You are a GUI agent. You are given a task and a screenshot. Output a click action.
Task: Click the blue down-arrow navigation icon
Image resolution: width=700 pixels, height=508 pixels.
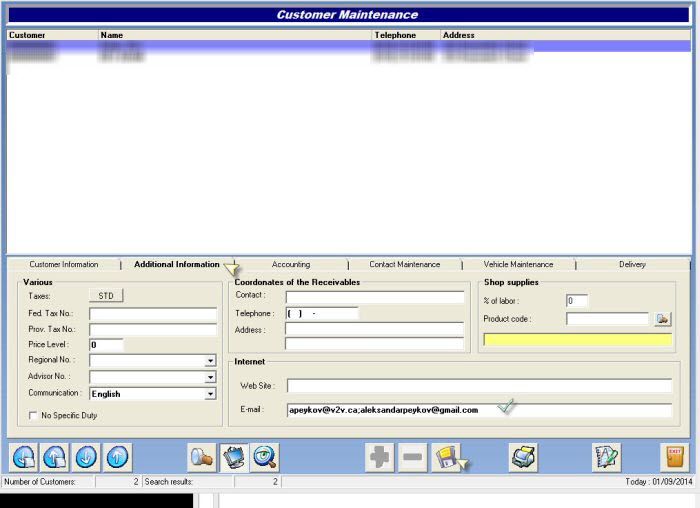tap(86, 457)
